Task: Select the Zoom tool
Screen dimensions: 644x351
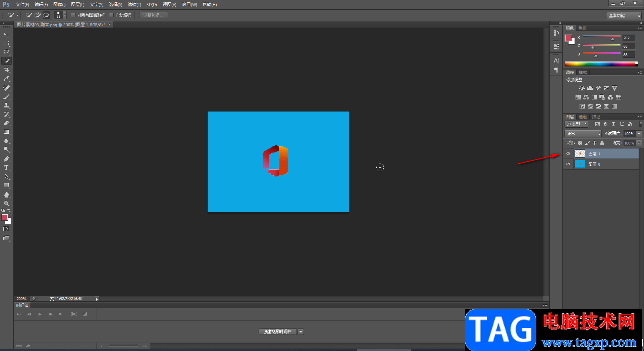Action: (x=6, y=204)
